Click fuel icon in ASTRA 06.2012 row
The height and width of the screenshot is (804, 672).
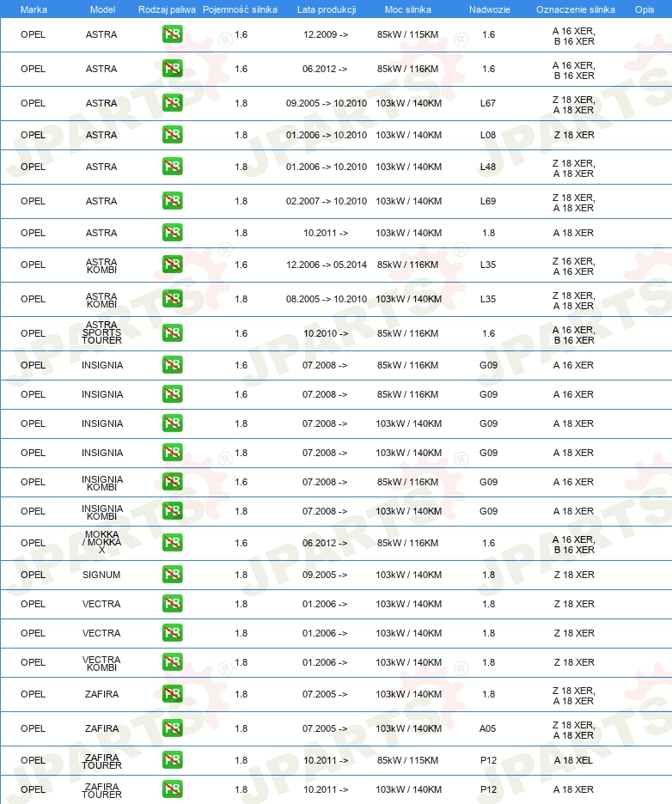[173, 69]
